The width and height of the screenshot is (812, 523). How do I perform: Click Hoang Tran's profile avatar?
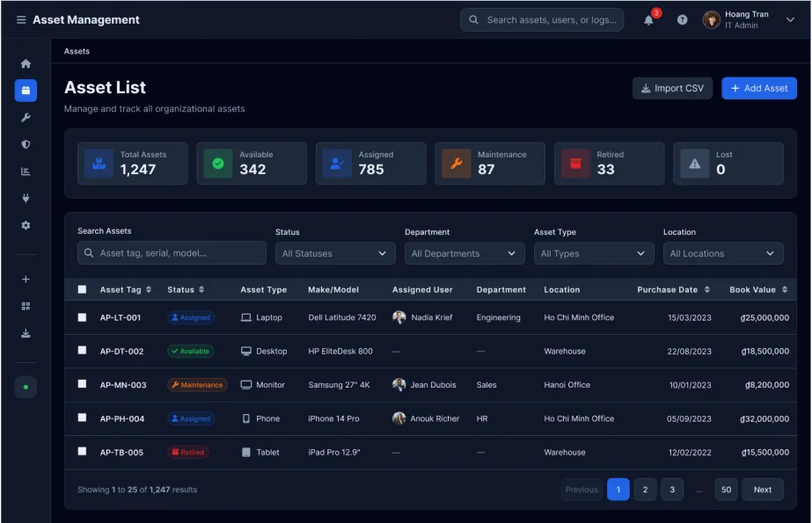(x=712, y=19)
